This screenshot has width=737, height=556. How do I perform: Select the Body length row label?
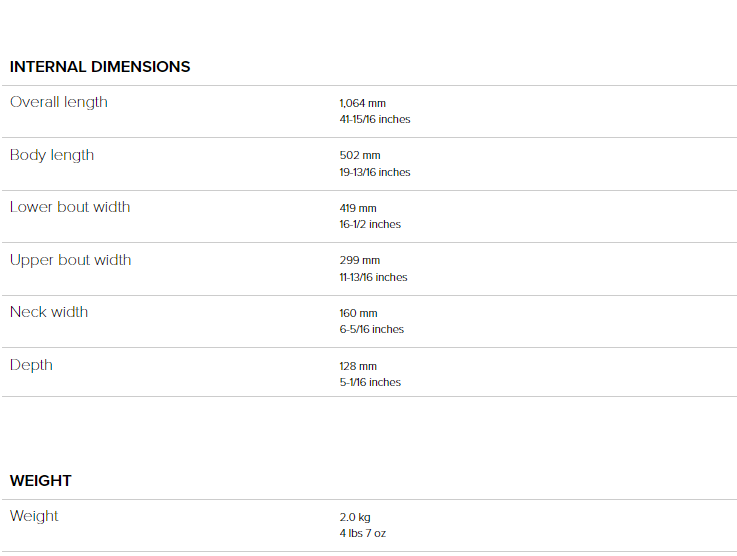52,156
